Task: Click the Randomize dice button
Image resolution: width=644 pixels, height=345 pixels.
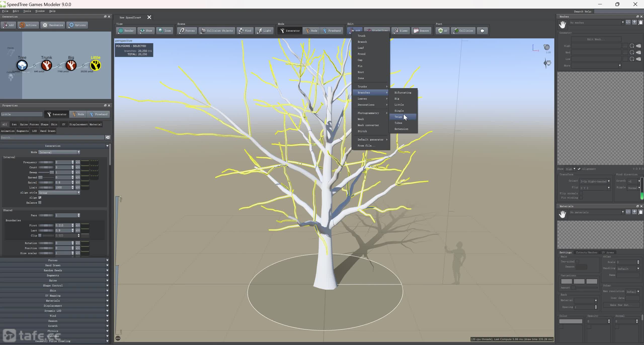Action: point(53,25)
